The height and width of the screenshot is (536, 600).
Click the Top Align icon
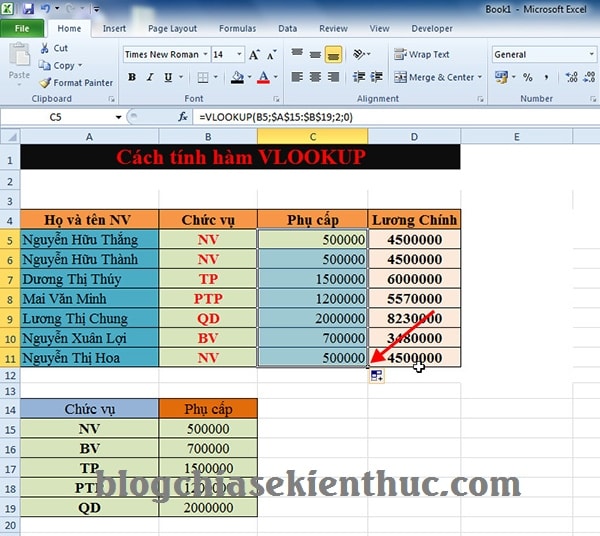(297, 54)
